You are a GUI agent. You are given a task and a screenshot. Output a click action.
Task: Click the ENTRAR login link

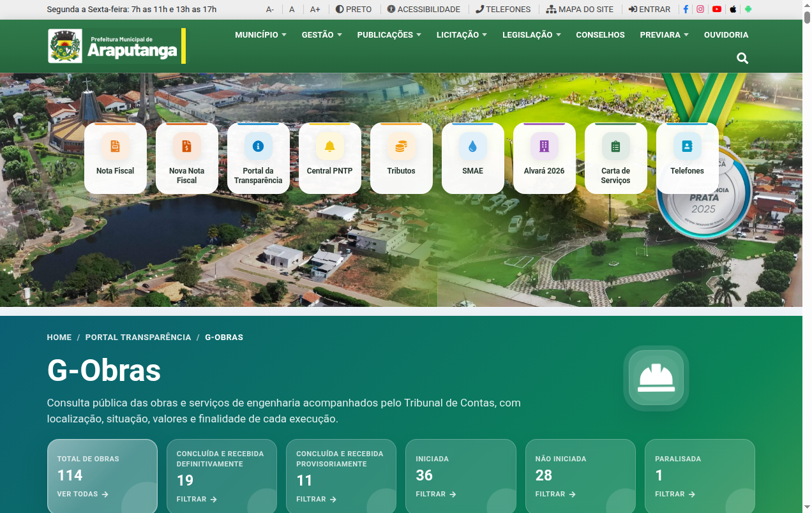(x=649, y=10)
